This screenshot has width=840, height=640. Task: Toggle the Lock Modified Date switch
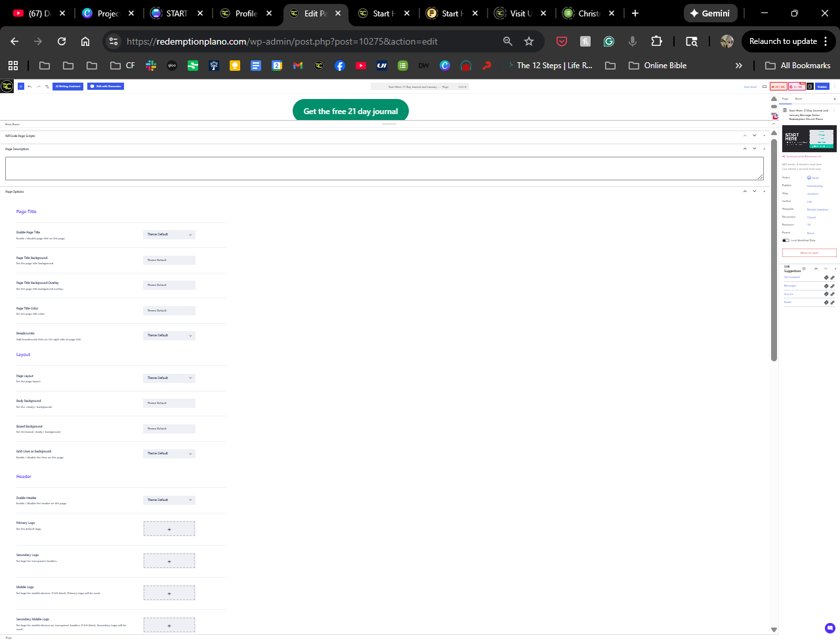click(786, 241)
